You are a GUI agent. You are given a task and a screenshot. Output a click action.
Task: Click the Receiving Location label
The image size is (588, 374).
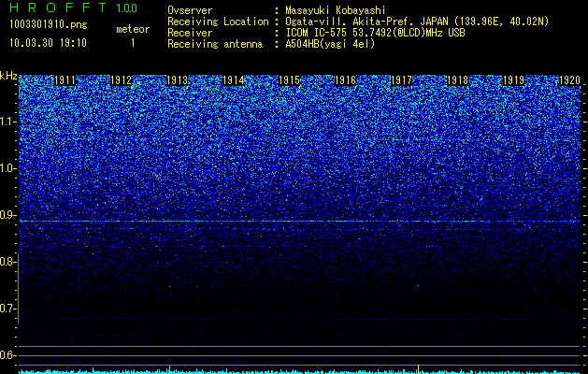coord(218,22)
